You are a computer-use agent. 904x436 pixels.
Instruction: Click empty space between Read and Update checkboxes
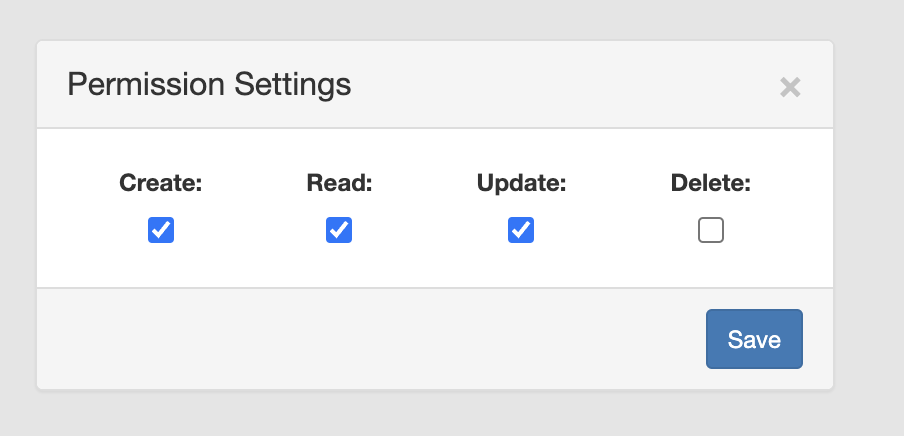point(430,231)
